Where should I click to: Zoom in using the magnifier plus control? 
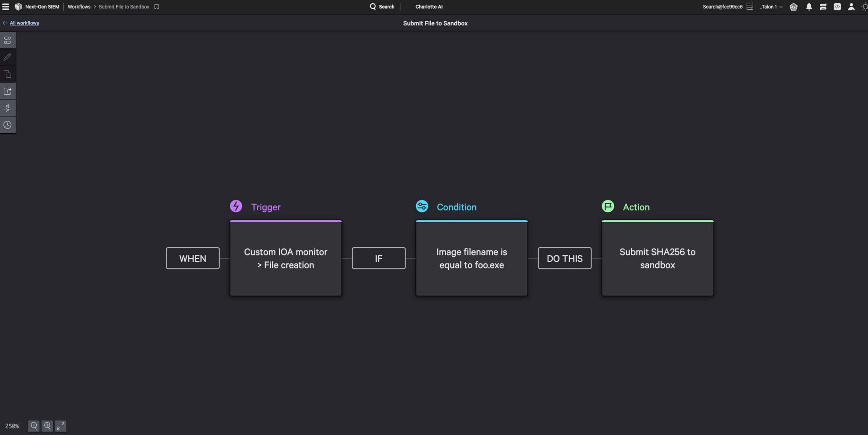point(47,426)
